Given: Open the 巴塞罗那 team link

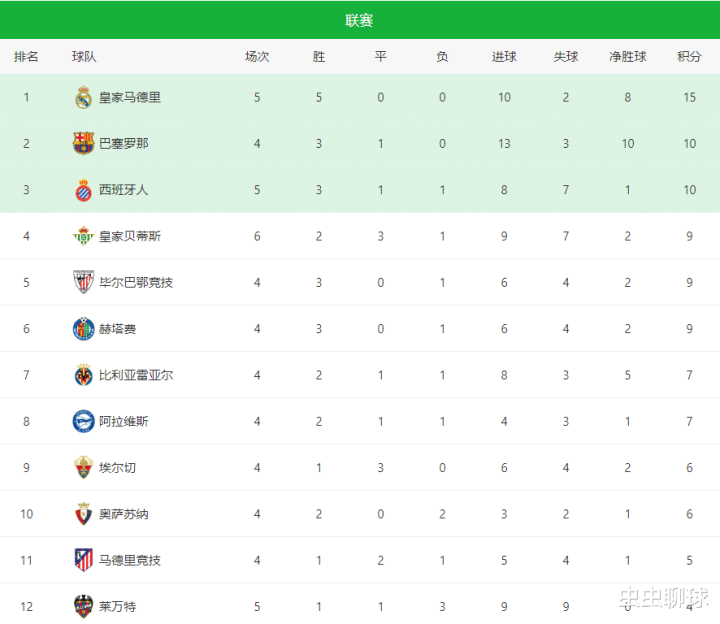Looking at the screenshot, I should click(x=124, y=143).
